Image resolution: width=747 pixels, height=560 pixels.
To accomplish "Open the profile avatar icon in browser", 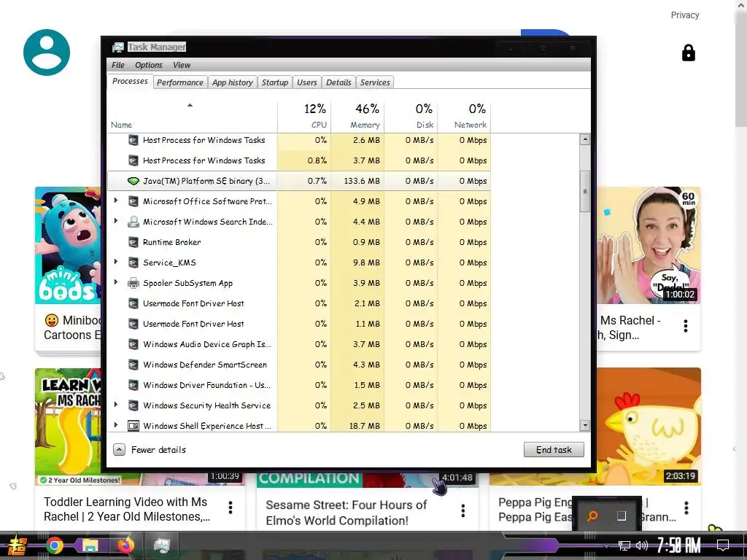I will [x=47, y=52].
